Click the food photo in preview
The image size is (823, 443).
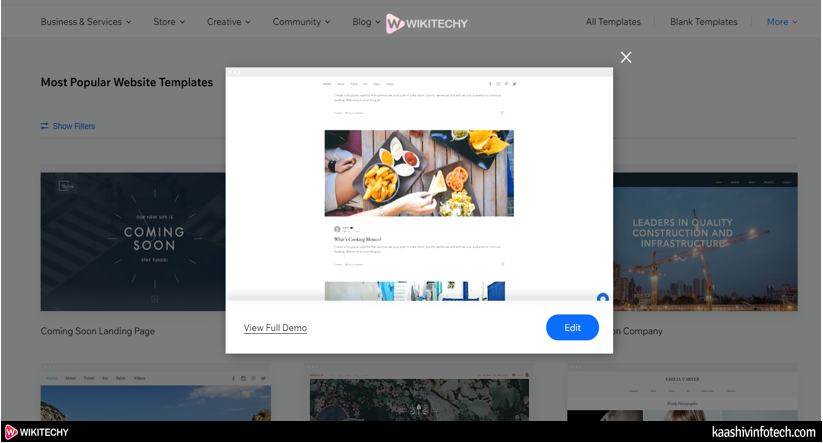pos(419,173)
